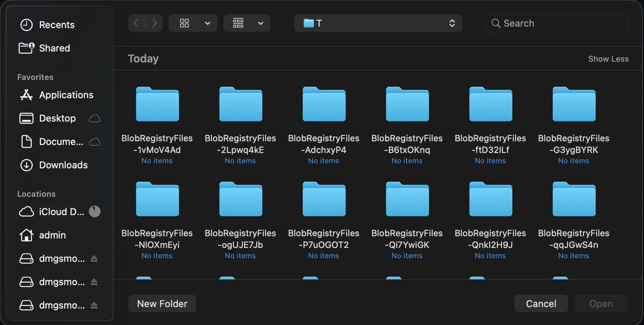Screen dimensions: 644x325
Task: Click the Cancel button
Action: 541,303
